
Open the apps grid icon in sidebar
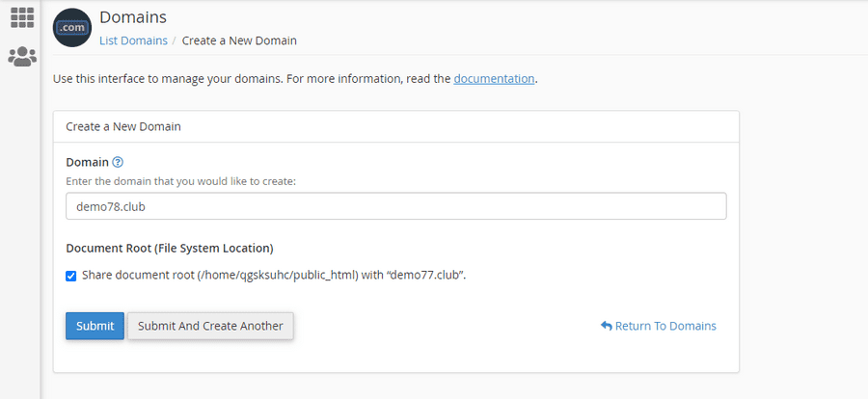tap(22, 17)
